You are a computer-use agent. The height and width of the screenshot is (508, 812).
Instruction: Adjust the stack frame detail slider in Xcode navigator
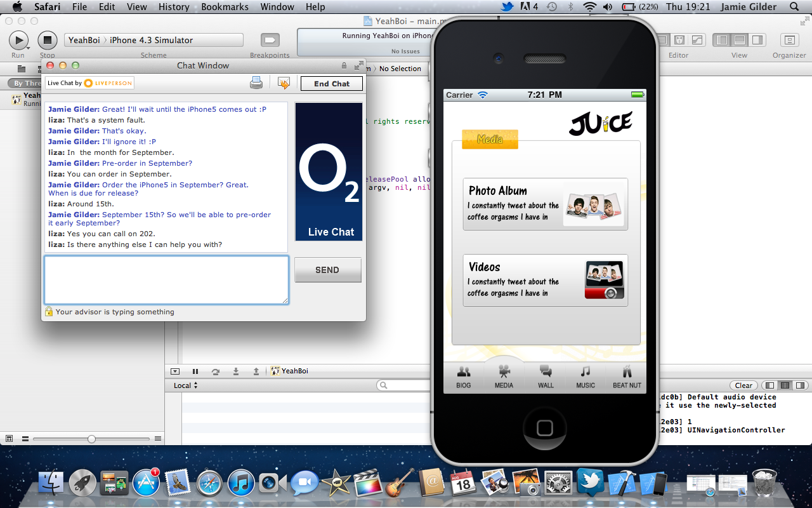[x=92, y=439]
